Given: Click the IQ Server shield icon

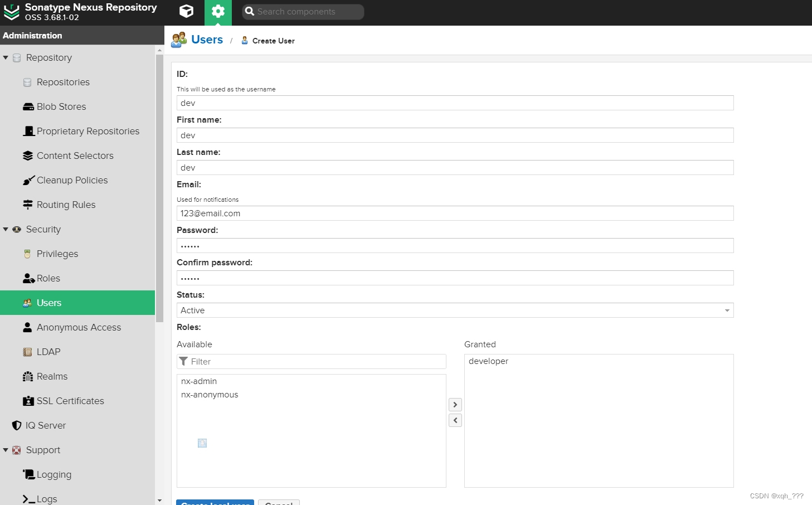Looking at the screenshot, I should pos(17,425).
